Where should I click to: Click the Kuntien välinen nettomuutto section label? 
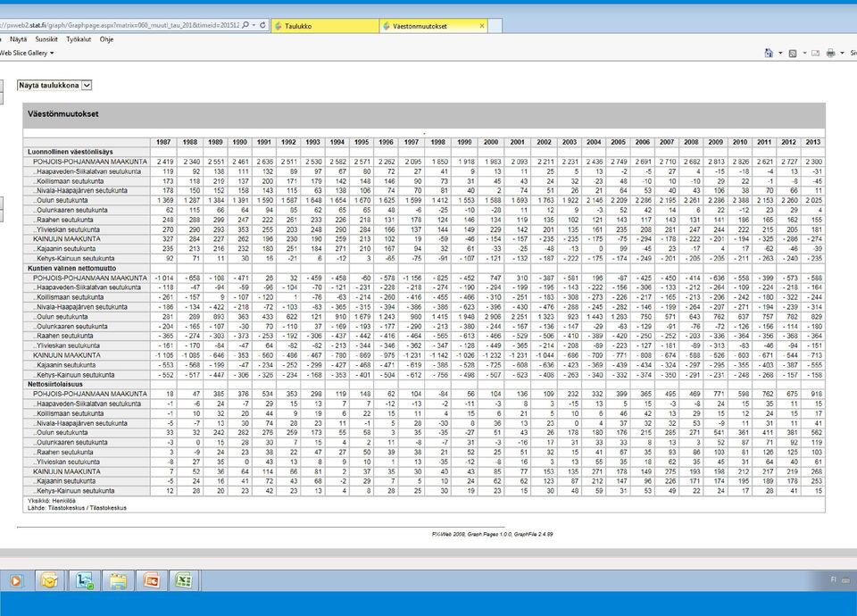[72, 269]
